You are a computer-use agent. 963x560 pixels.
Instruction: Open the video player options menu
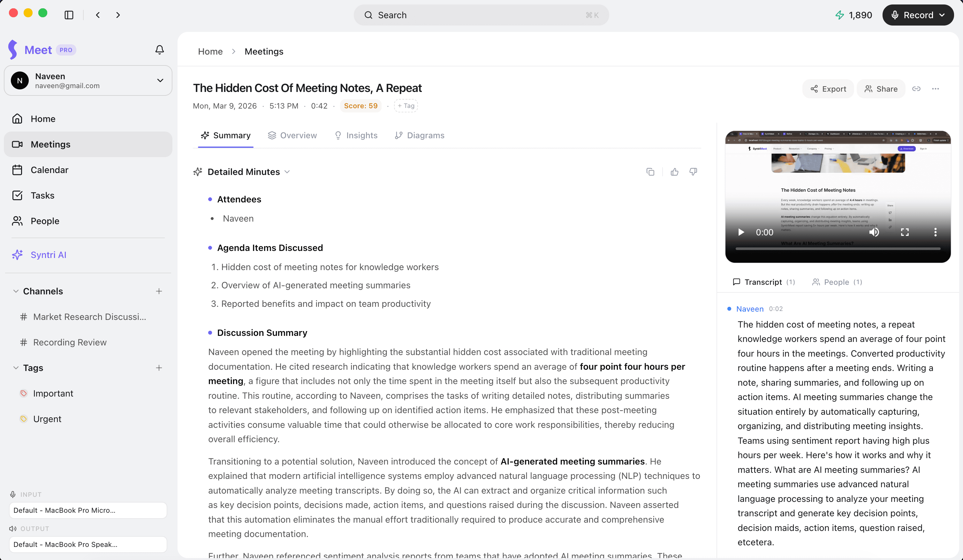pyautogui.click(x=935, y=232)
